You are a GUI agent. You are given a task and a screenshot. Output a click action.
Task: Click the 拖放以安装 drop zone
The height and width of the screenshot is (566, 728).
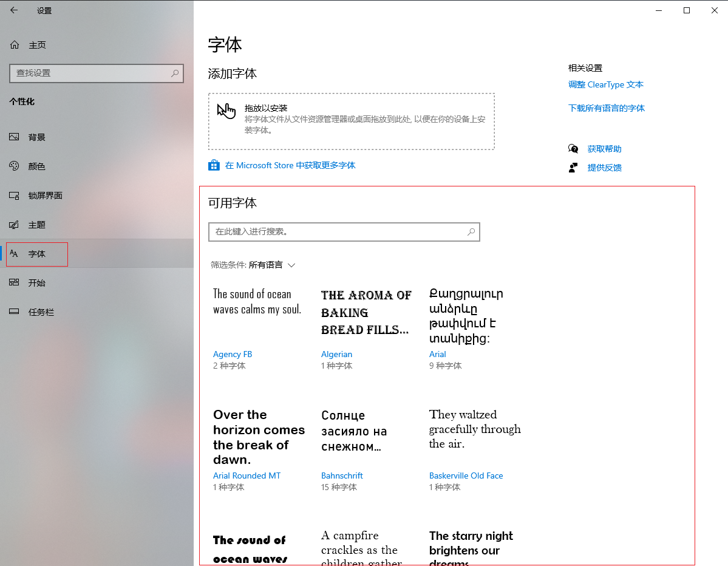point(351,121)
